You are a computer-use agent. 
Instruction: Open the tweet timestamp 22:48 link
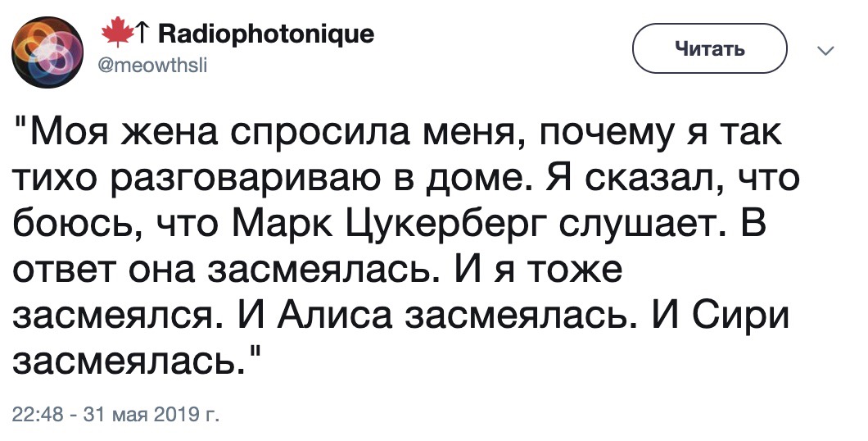[x=38, y=415]
